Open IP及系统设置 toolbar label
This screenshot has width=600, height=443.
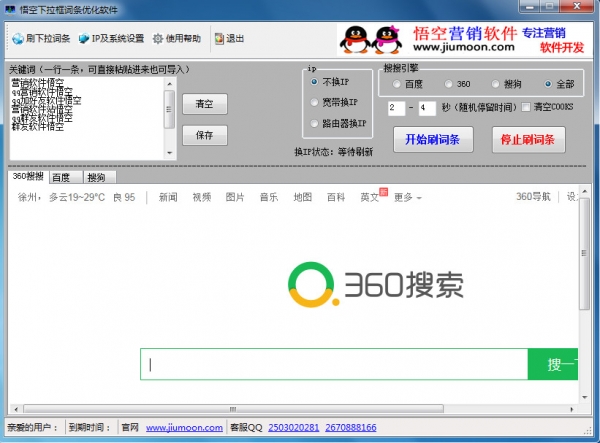click(118, 39)
